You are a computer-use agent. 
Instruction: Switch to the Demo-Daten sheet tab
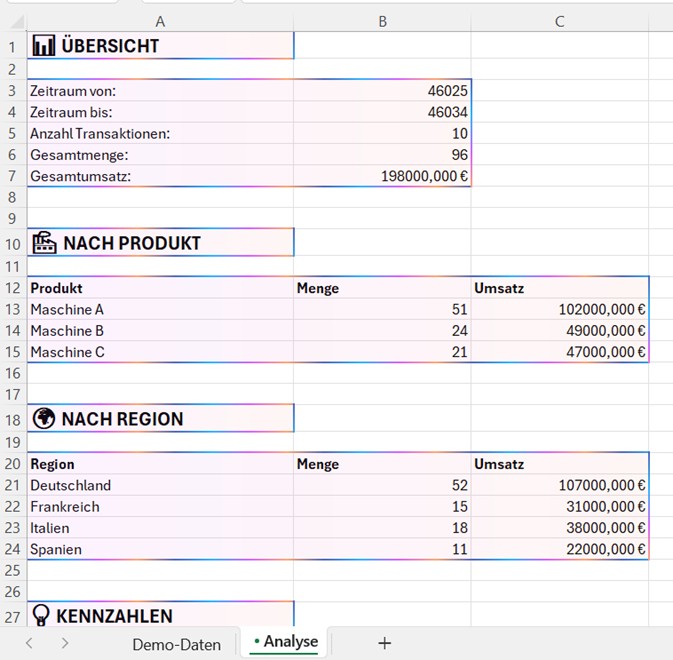click(176, 644)
